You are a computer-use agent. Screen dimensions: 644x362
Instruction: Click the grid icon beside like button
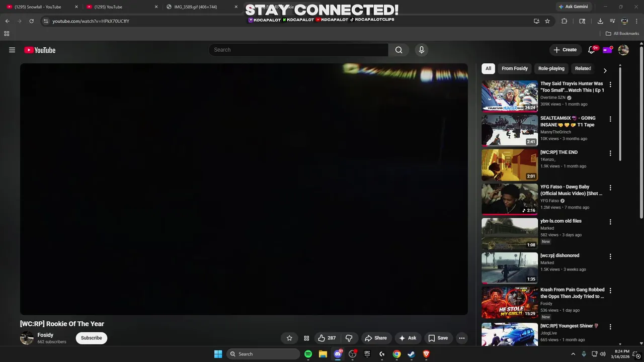tap(306, 338)
